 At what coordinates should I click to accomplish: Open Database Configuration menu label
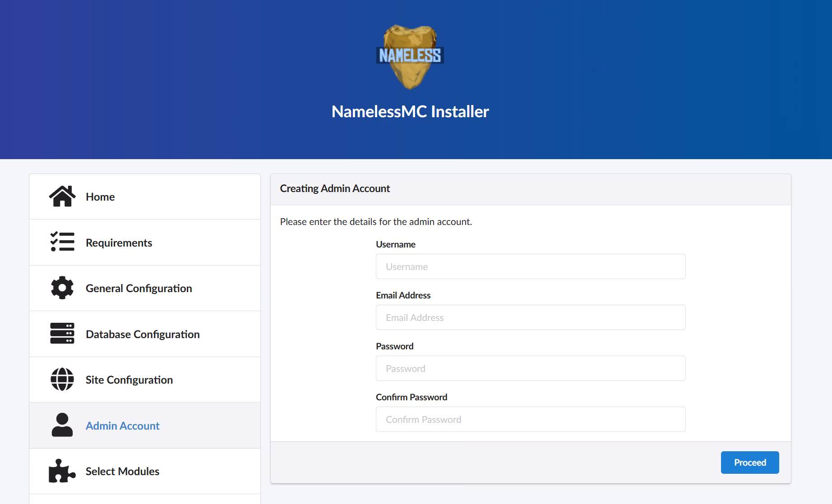(x=143, y=334)
